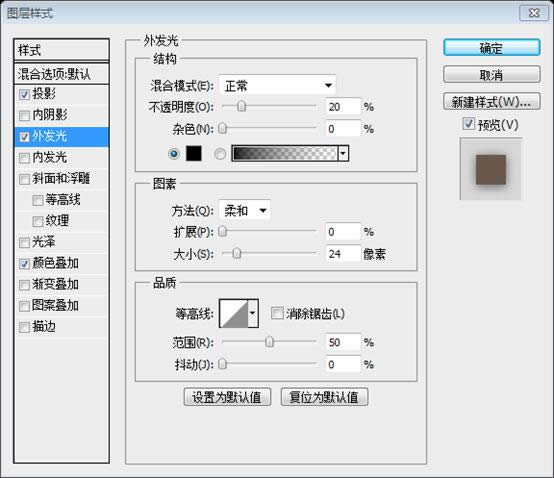This screenshot has width=554, height=478.
Task: Click the 设置为默认值 button
Action: pos(227,397)
